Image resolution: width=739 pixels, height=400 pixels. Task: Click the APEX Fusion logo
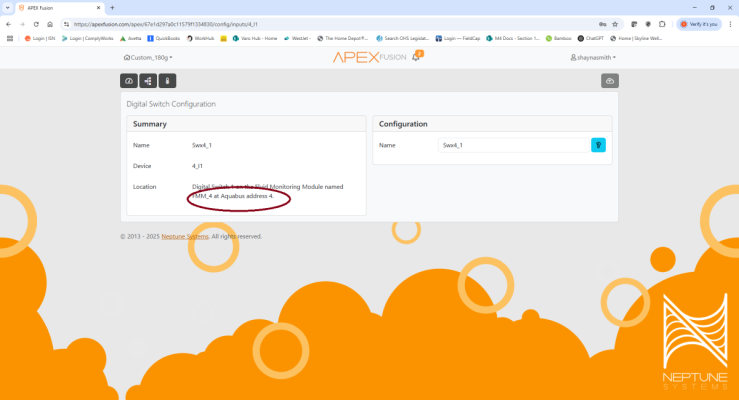[369, 57]
